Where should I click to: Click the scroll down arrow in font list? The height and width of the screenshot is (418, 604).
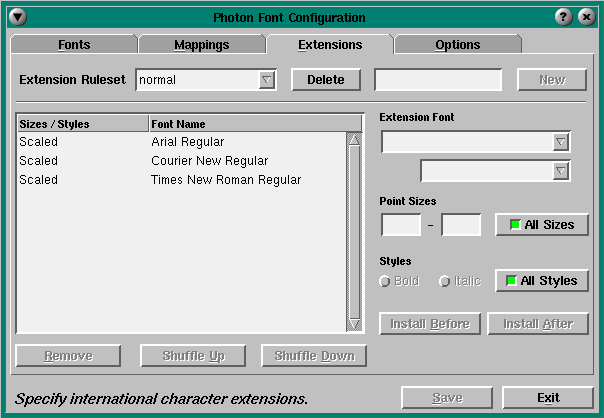point(354,324)
